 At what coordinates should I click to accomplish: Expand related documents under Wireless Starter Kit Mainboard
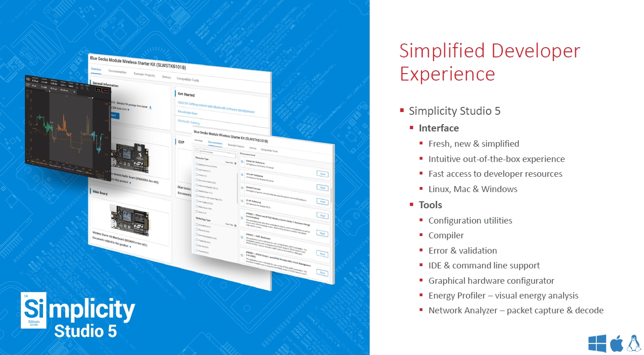pyautogui.click(x=130, y=247)
